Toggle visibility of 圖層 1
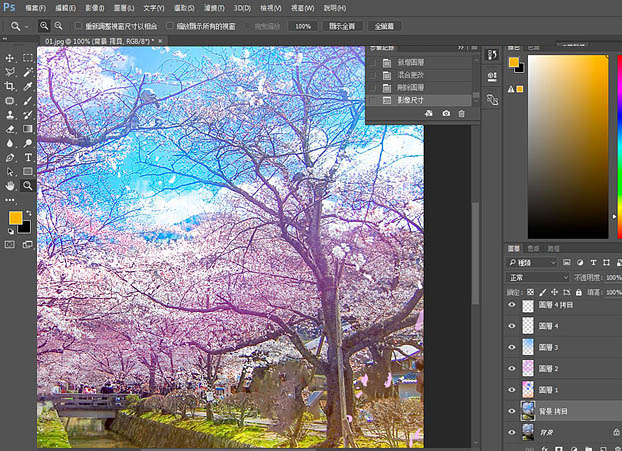Screen dimensions: 622x451 pyautogui.click(x=512, y=389)
